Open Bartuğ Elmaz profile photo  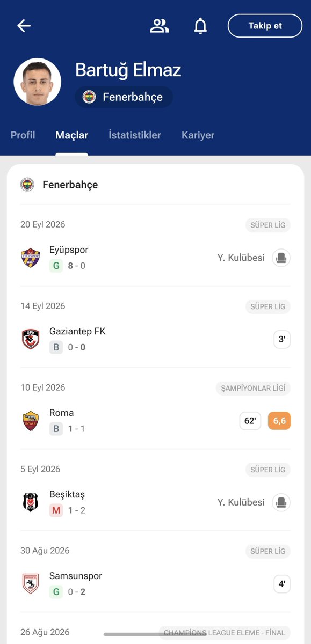(x=38, y=82)
